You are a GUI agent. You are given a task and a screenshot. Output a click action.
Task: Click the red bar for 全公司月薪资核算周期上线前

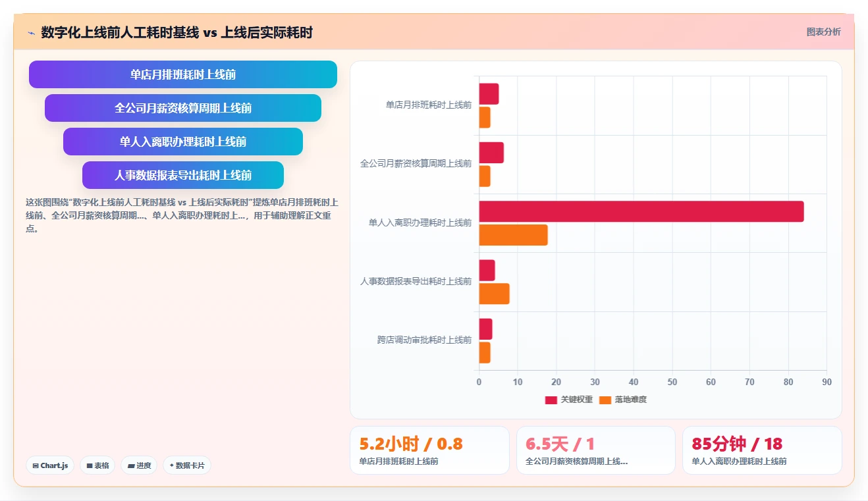coord(491,153)
